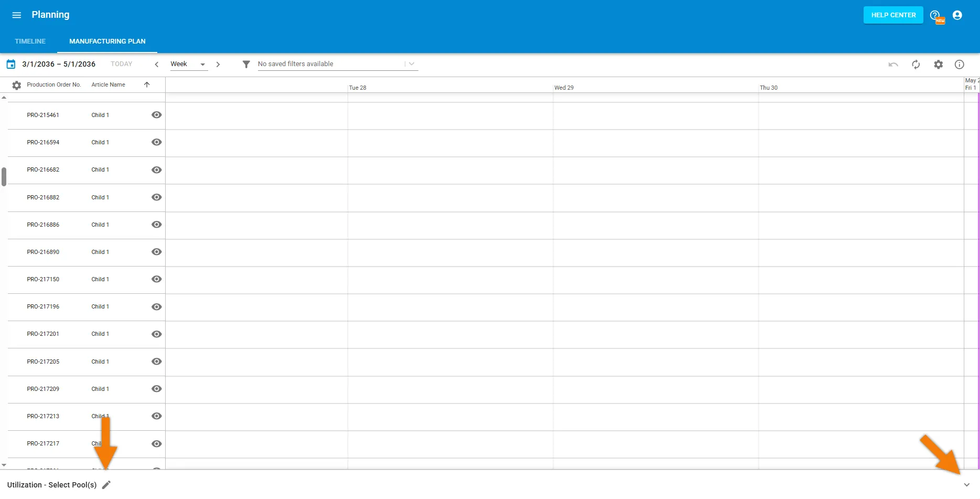Click the list scroll-up triangle
Image resolution: width=980 pixels, height=499 pixels.
(x=4, y=98)
